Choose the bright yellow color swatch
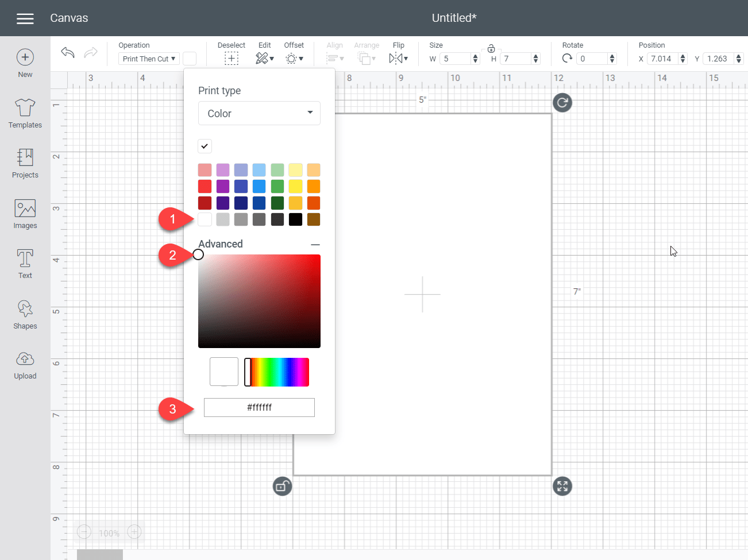Viewport: 748px width, 560px height. [296, 186]
